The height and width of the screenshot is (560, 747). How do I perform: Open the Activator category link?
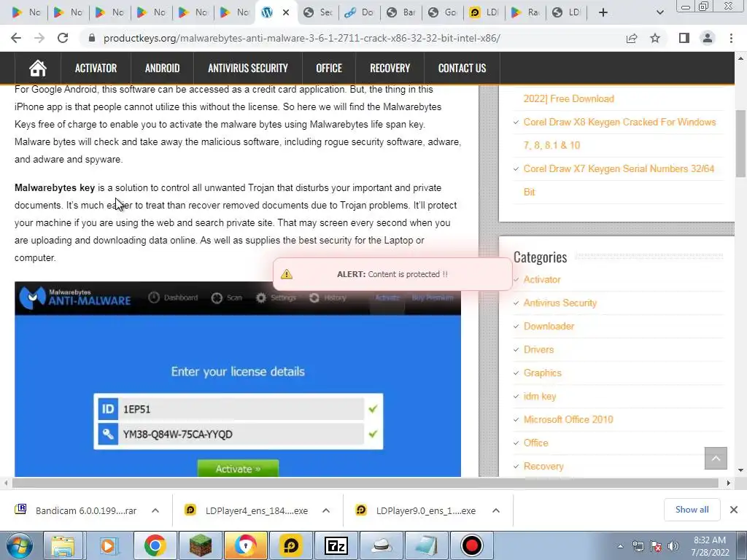(x=542, y=279)
